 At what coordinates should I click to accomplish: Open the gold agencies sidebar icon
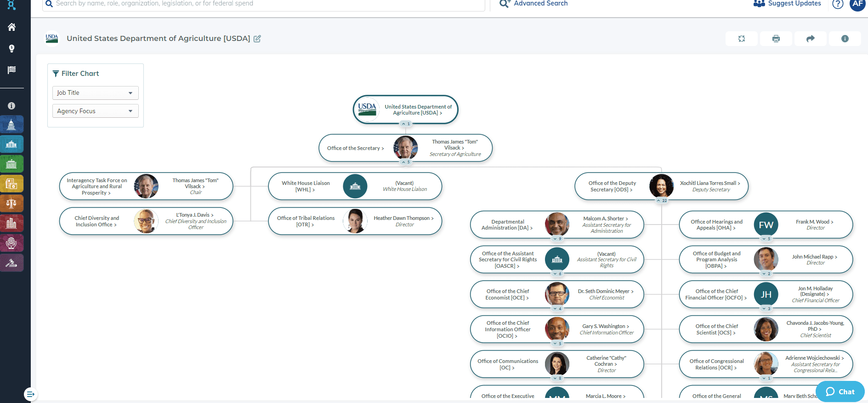pos(11,184)
